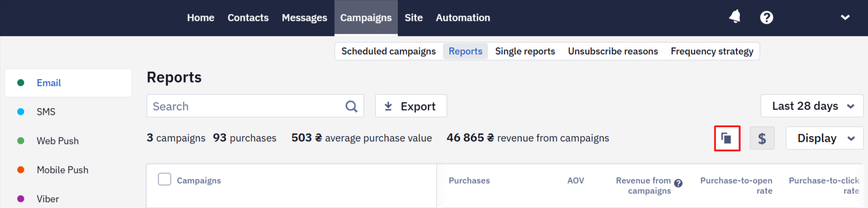Click Revenue from campaigns column header
This screenshot has height=208, width=868.
(x=644, y=185)
